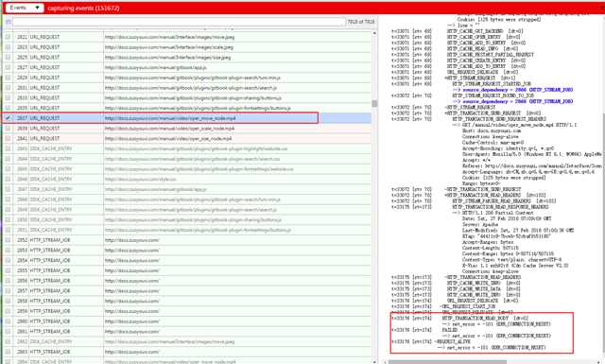Viewport: 605px width, 364px height.
Task: Select the gitbook-plugin-fontsettings/buttons.js row 2835
Action: coord(187,108)
